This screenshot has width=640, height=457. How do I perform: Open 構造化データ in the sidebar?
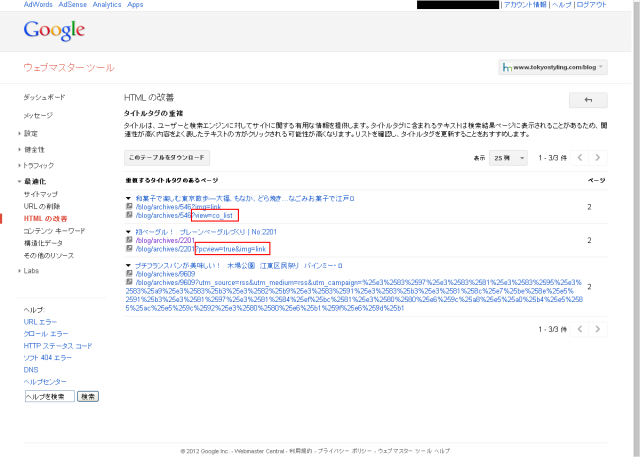[43, 243]
